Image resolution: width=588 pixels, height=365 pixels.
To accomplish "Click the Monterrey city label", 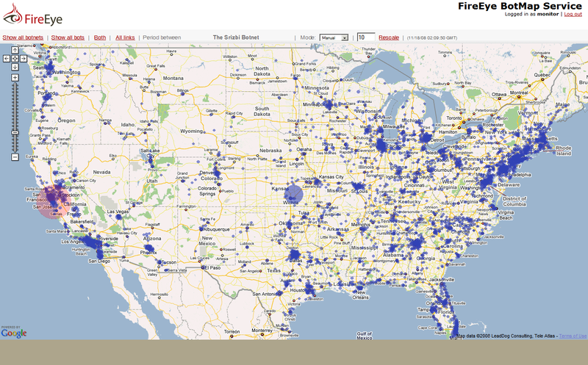I will 262,330.
